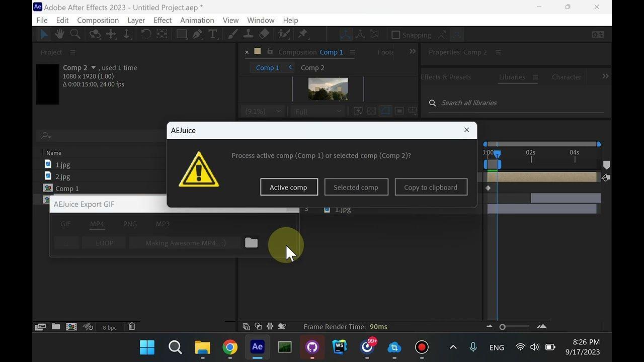Open the Libraries panel menu
The height and width of the screenshot is (362, 644).
click(x=535, y=77)
